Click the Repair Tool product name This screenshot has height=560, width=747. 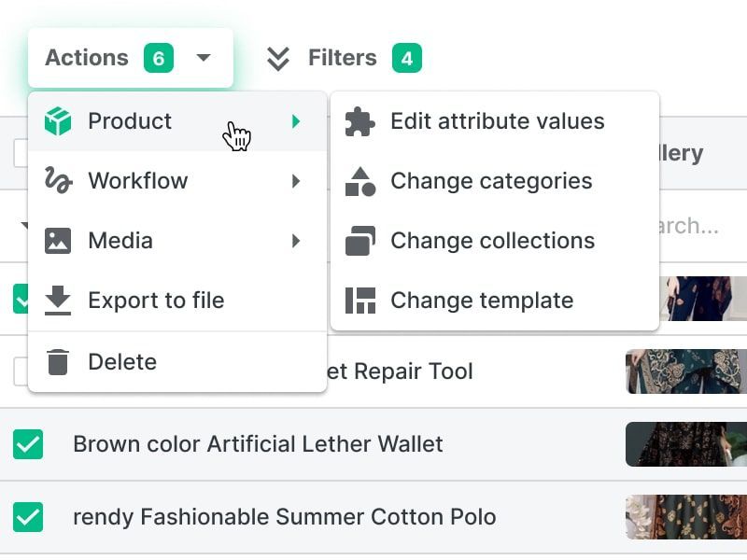point(401,371)
